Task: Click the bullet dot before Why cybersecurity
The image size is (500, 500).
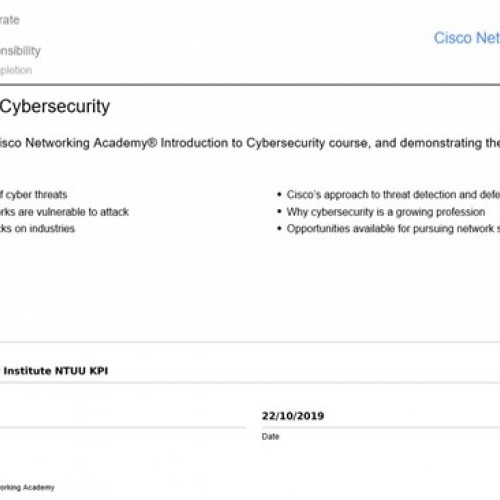Action: [279, 211]
